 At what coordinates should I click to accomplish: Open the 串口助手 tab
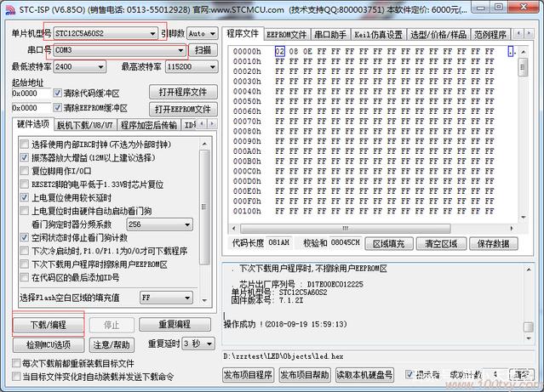330,35
